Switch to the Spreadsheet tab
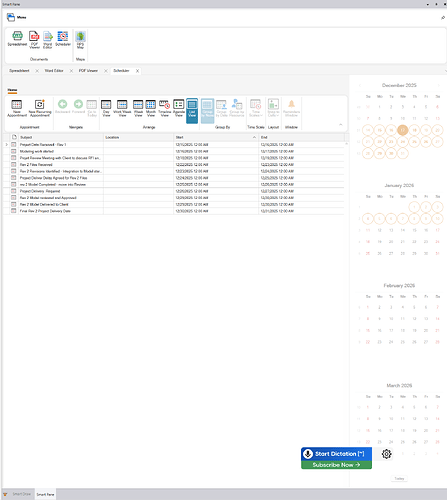The width and height of the screenshot is (447, 500). (19, 71)
